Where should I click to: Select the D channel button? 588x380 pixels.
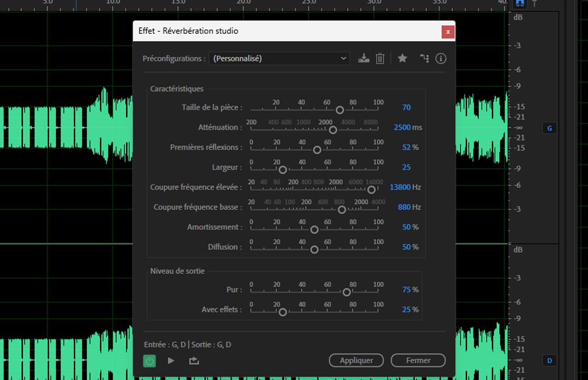[x=549, y=361]
